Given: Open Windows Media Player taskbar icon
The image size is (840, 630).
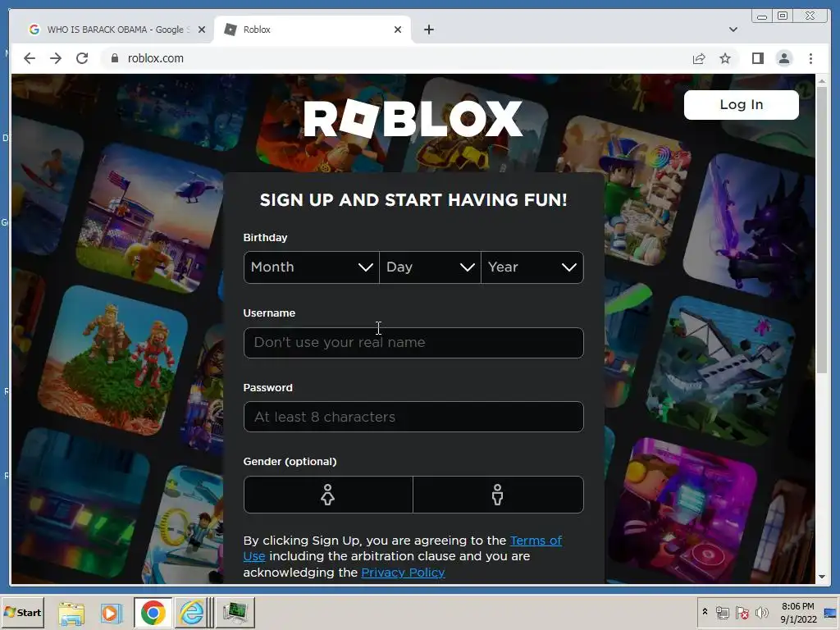Looking at the screenshot, I should pos(111,612).
